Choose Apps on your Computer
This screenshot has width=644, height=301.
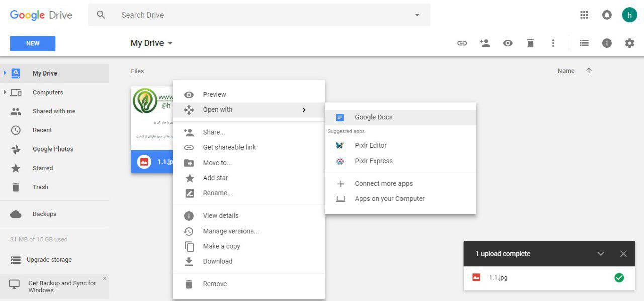[x=400, y=199]
